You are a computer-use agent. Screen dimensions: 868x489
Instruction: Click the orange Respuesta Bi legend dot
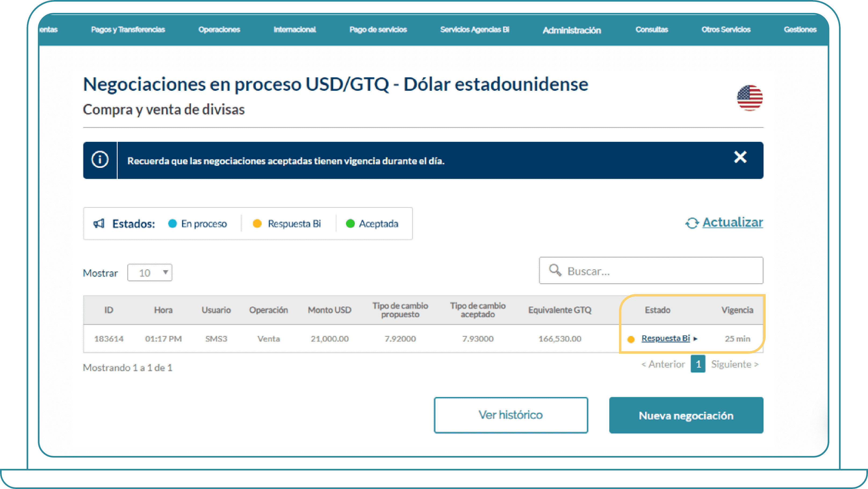point(257,223)
